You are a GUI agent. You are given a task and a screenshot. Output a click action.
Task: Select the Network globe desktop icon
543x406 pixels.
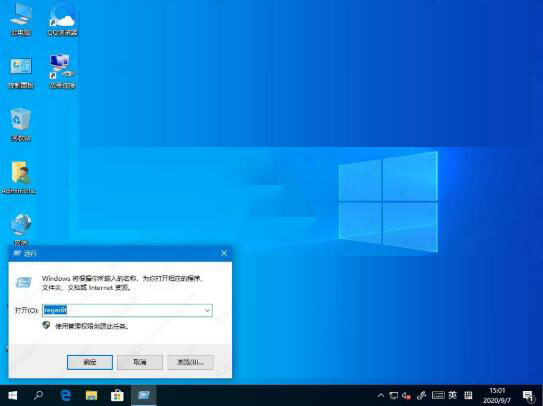click(21, 229)
